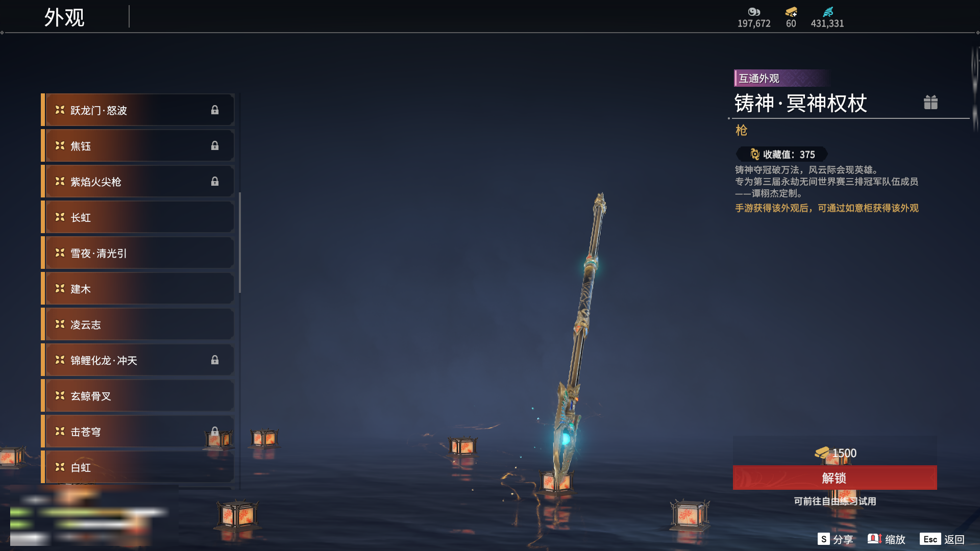Image resolution: width=980 pixels, height=551 pixels.
Task: Click the skin list scrollbar
Action: click(240, 243)
